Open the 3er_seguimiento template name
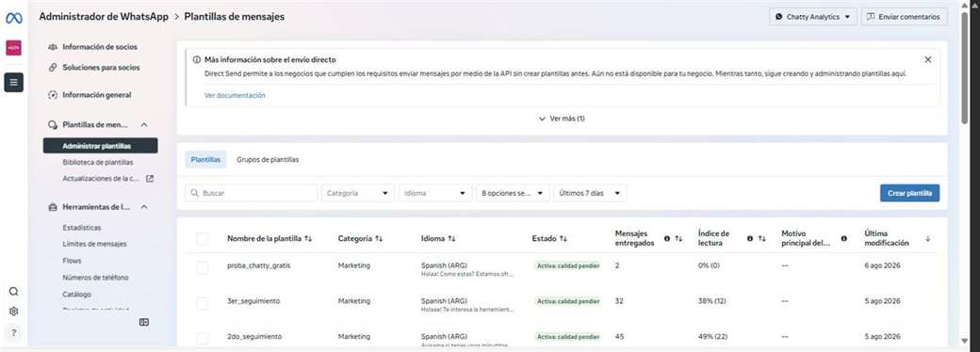 point(253,301)
